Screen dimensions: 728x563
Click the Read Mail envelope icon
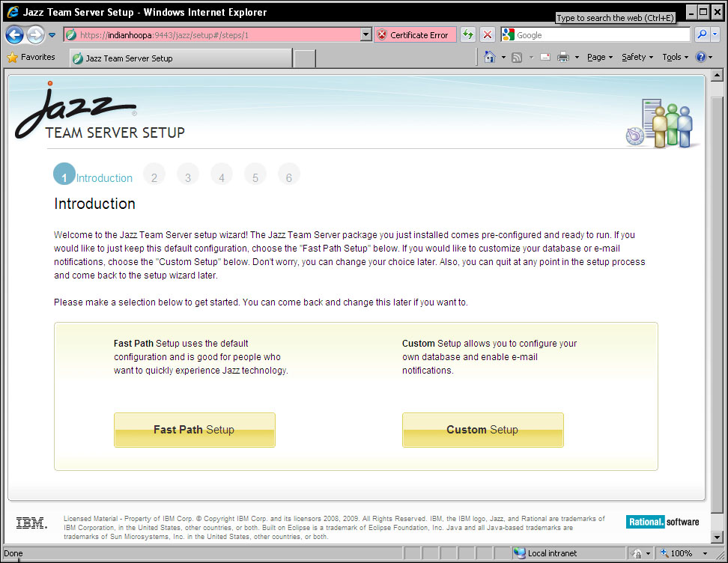coord(545,57)
